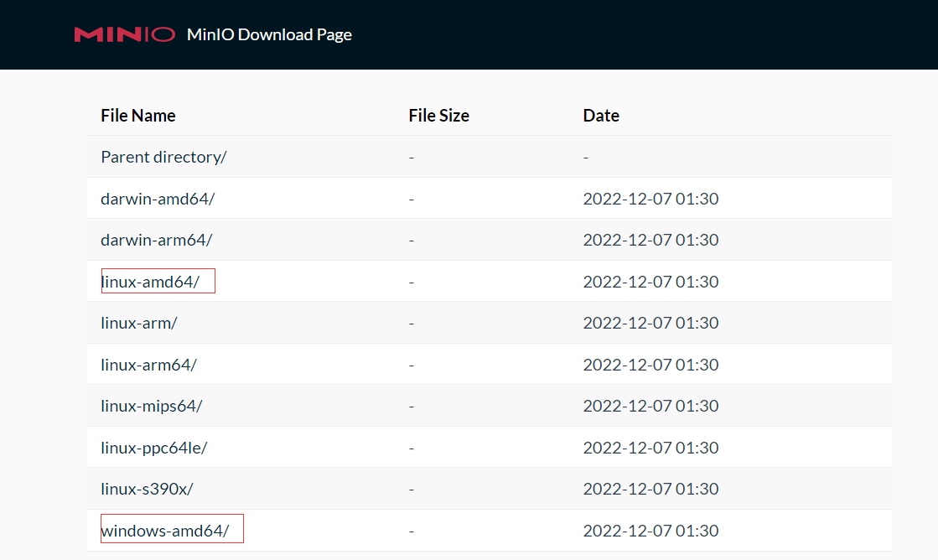Open the linux-arm folder
Screen dimensions: 938x560
[x=138, y=323]
